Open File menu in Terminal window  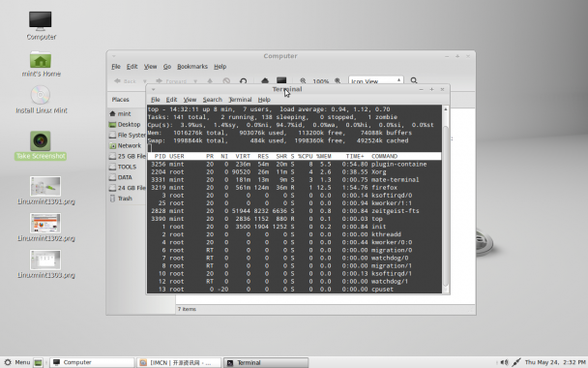tap(156, 100)
